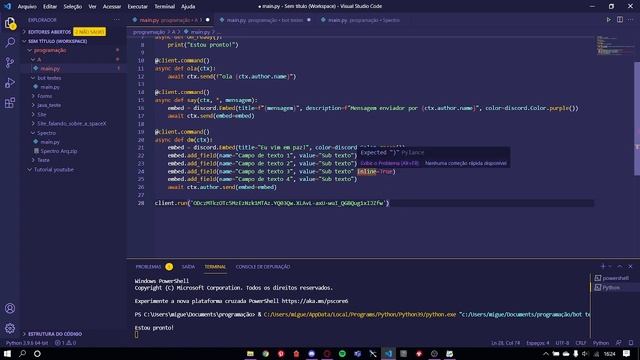
Task: Open the Explorer view in activity bar
Action: pos(10,23)
